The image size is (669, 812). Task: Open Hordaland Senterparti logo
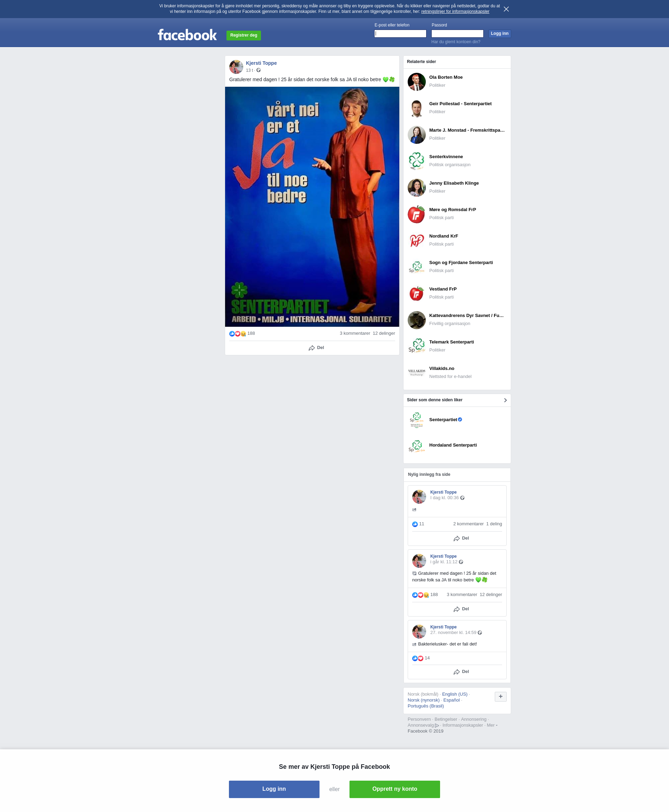[x=417, y=446]
